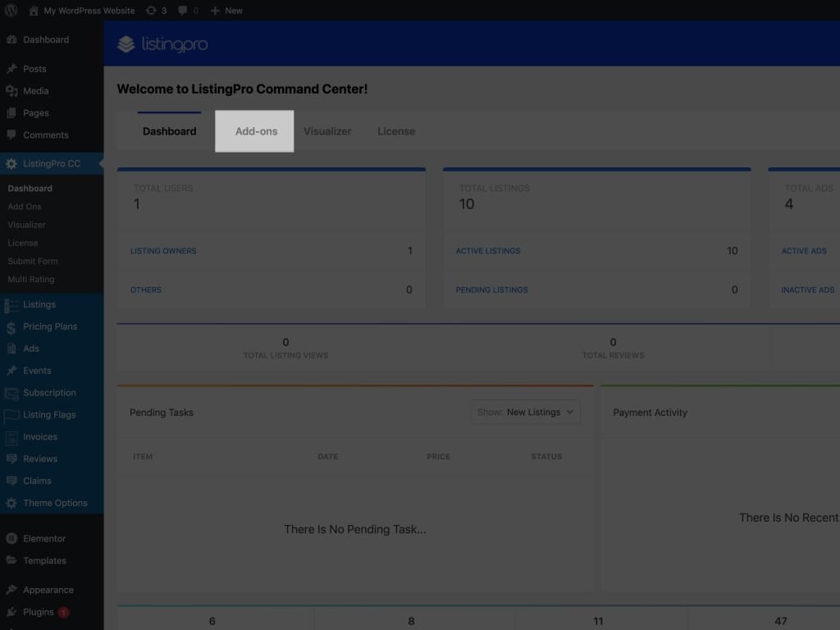Click the ITEM column header
Image resolution: width=840 pixels, height=630 pixels.
143,456
